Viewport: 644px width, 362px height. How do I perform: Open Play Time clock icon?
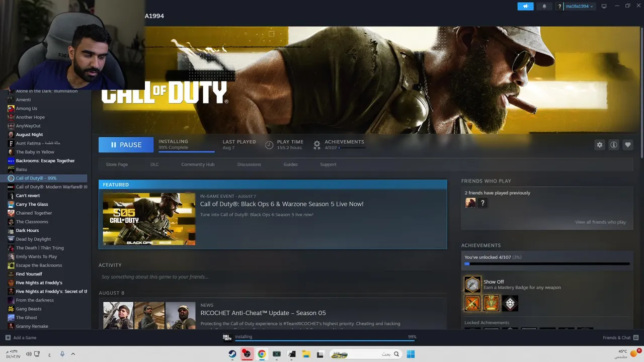(269, 145)
